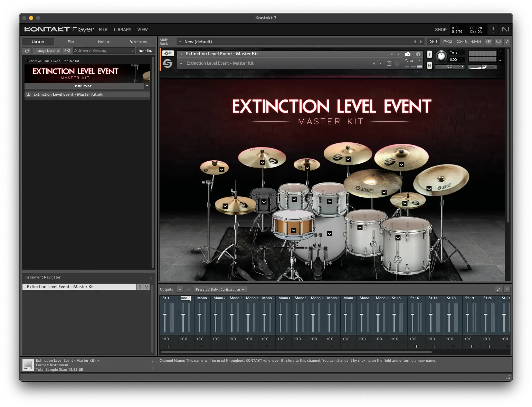The width and height of the screenshot is (532, 407).
Task: Click the Spectre S logo in instrument header
Action: 168,64
